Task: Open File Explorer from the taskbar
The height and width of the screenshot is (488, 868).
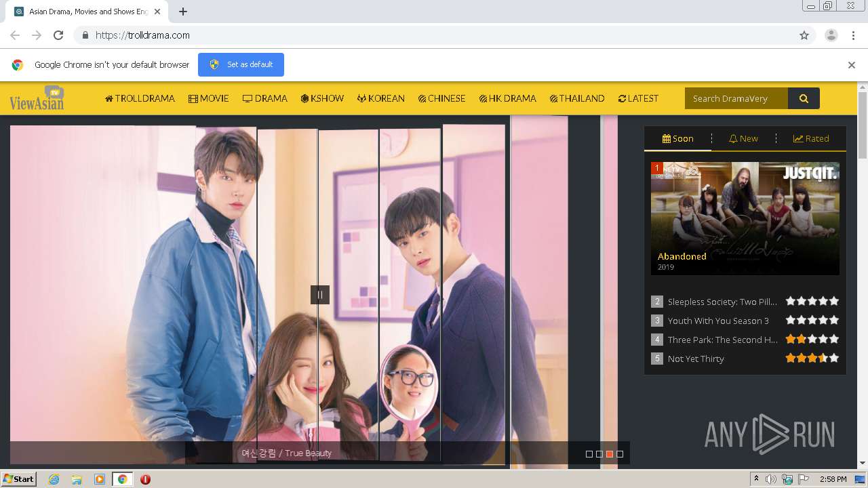Action: coord(77,479)
